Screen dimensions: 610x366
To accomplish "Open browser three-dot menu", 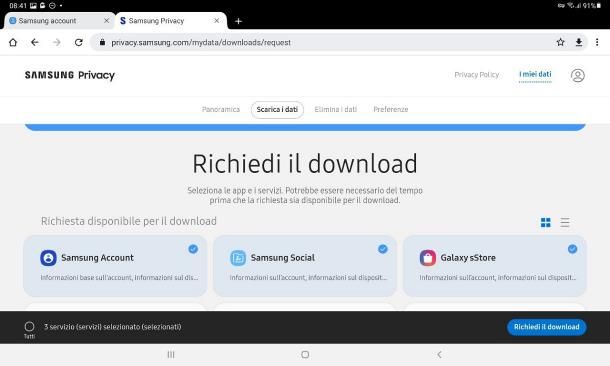I will (x=597, y=42).
